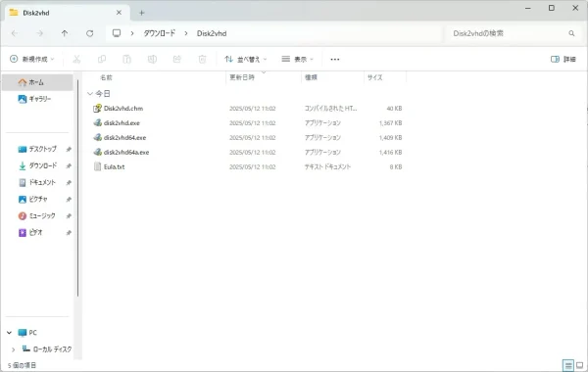Switch to details list view in status bar

point(568,365)
